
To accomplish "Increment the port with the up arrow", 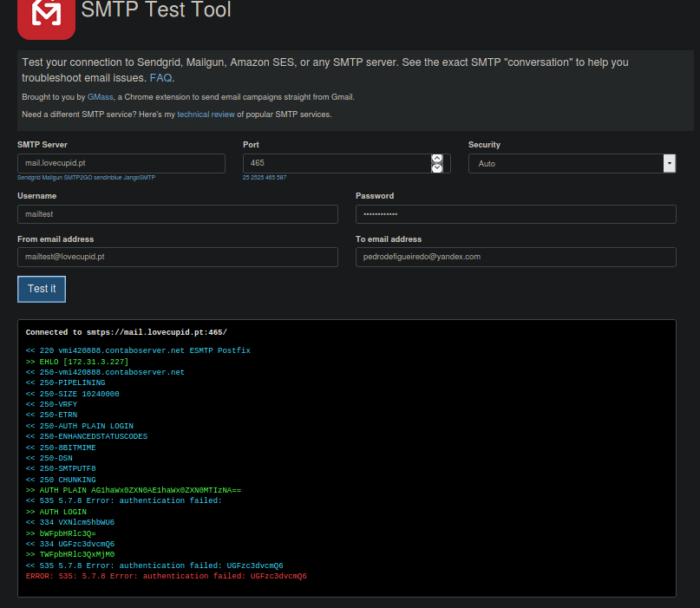I will coord(437,159).
